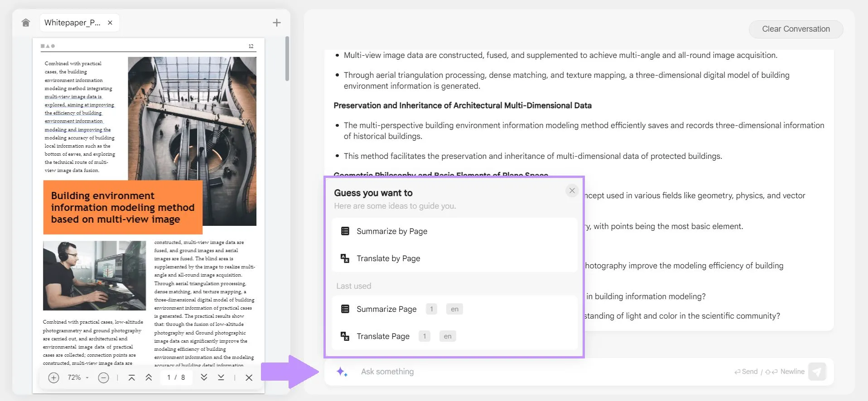Image resolution: width=868 pixels, height=401 pixels.
Task: Click the home icon
Action: 26,23
